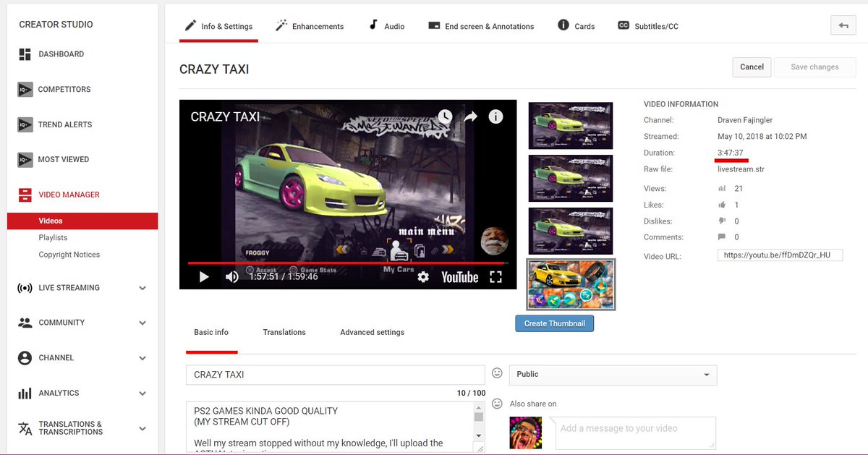Select the first auto-generated thumbnail
This screenshot has height=455, width=868.
[x=571, y=124]
